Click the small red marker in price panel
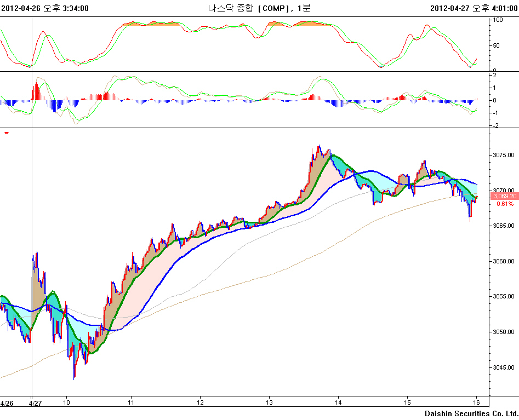The image size is (519, 420). pos(7,133)
